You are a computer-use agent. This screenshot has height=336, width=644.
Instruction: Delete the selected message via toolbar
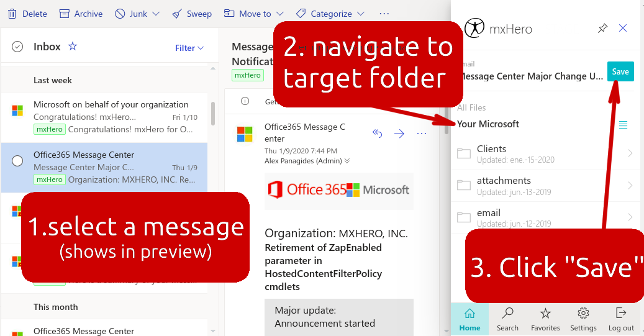coord(27,14)
